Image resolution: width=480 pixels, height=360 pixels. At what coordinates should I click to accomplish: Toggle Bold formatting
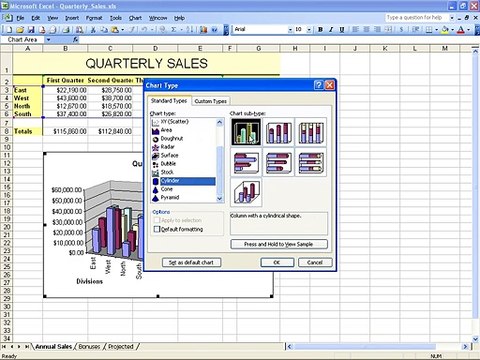(x=320, y=30)
